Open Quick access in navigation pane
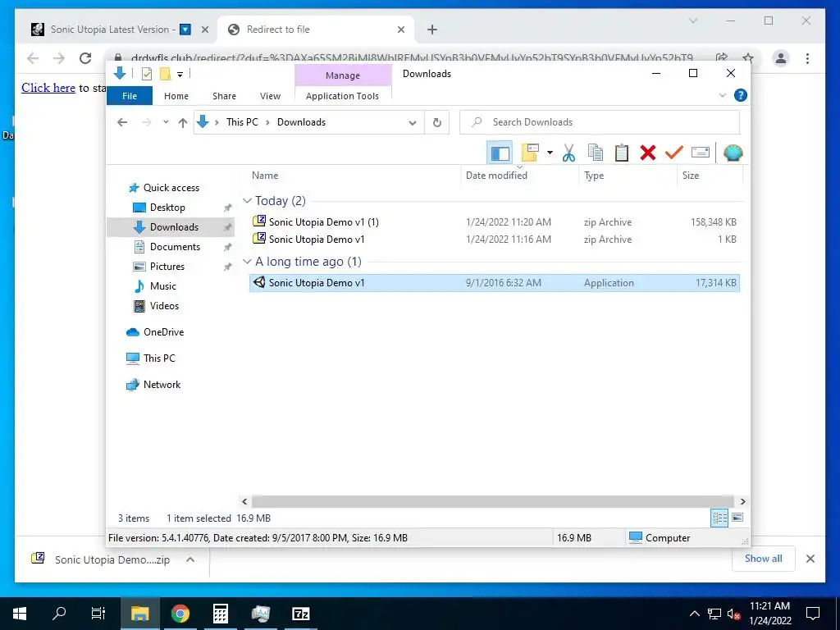 [x=171, y=188]
